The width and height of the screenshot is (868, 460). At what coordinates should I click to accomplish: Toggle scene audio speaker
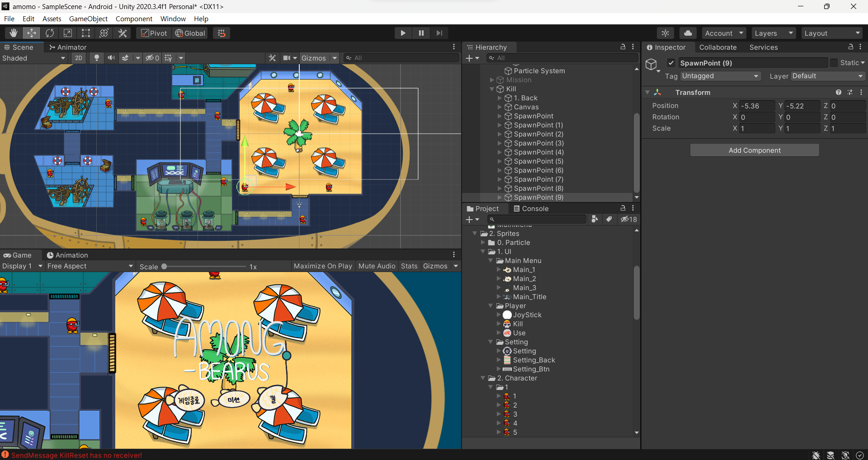(x=111, y=58)
